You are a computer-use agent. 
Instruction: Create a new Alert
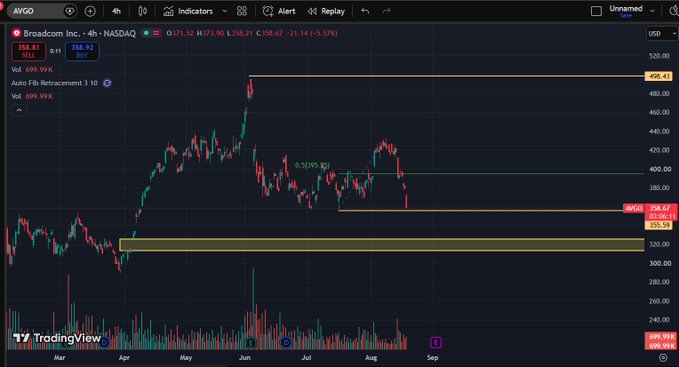[279, 11]
